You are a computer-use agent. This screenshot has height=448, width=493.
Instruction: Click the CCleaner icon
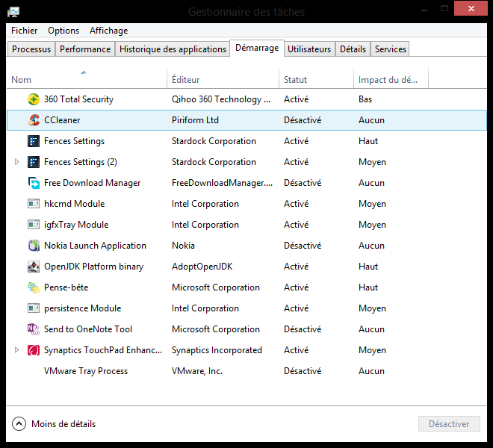(x=34, y=120)
